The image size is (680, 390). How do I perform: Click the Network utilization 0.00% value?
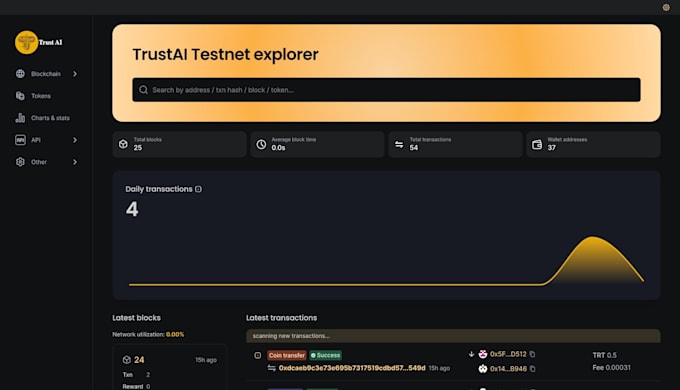coord(175,334)
